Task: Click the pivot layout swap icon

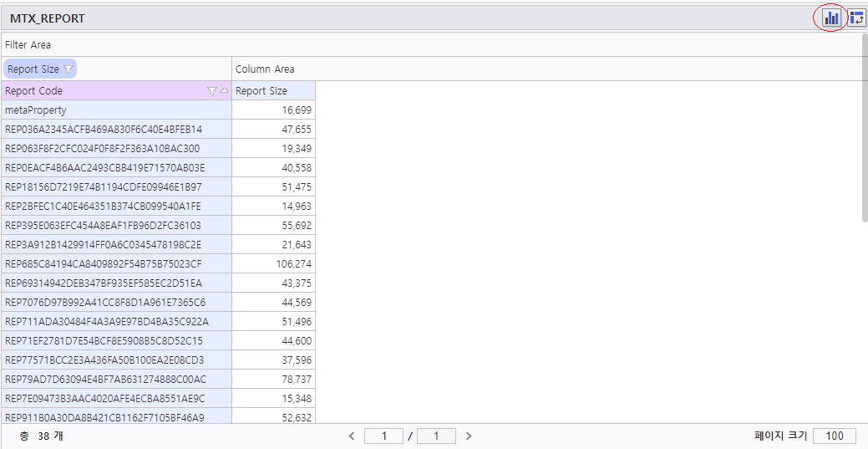Action: coord(856,18)
